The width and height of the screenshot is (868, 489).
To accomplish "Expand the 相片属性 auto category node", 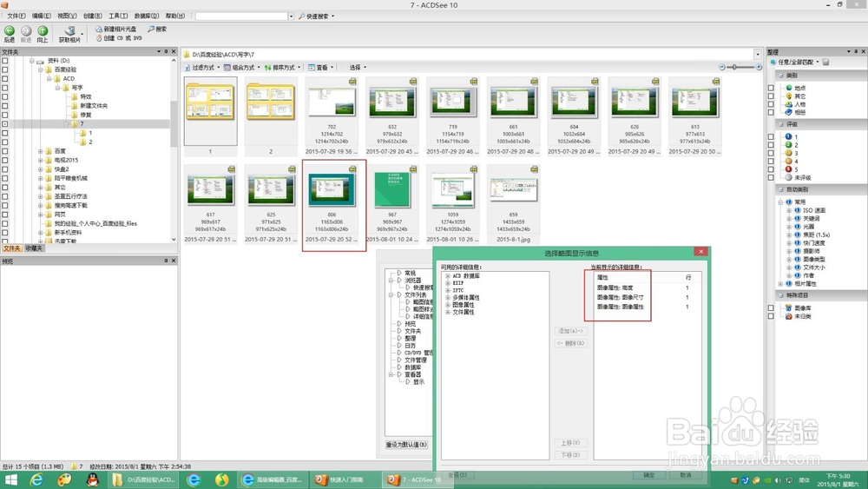I will pyautogui.click(x=781, y=283).
